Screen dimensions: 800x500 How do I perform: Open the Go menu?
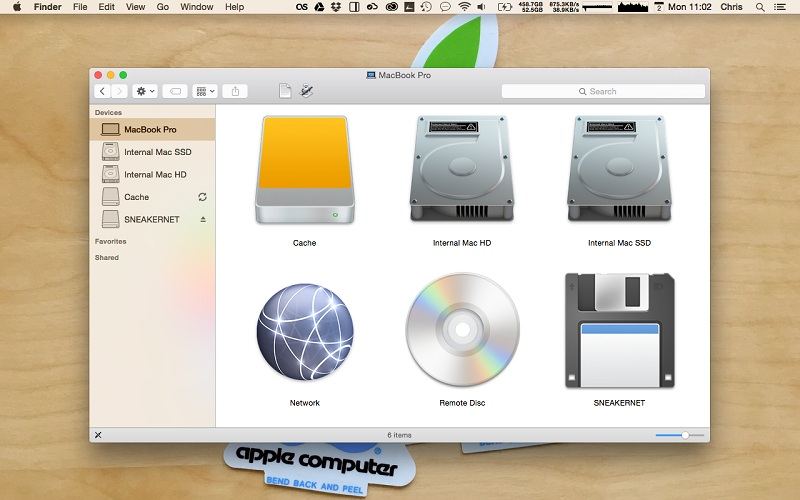pyautogui.click(x=163, y=7)
